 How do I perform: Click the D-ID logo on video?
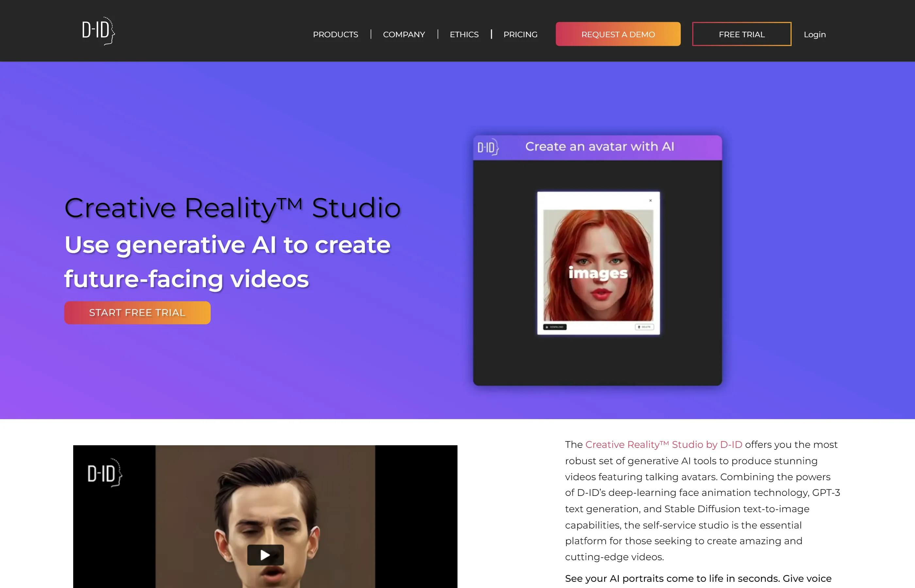click(105, 473)
